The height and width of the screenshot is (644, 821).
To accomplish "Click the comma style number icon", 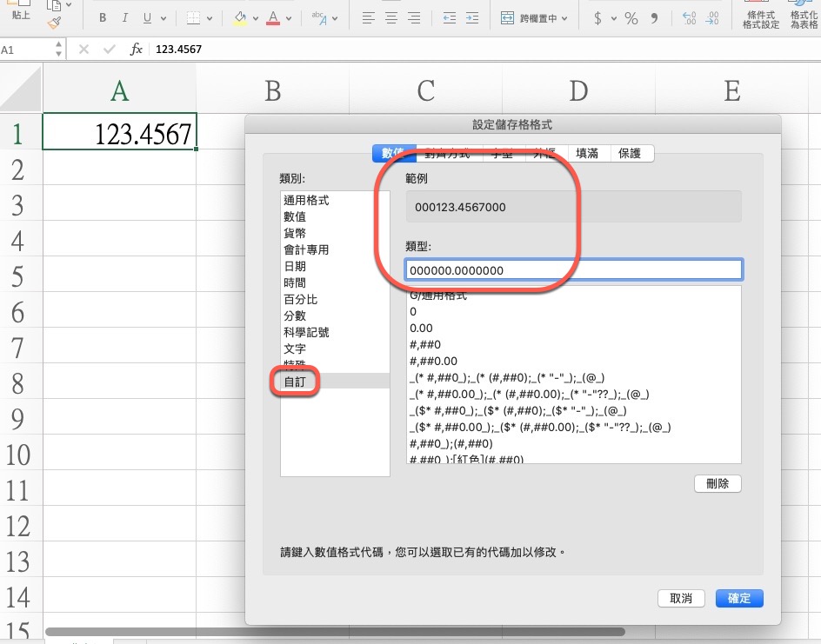I will click(655, 18).
